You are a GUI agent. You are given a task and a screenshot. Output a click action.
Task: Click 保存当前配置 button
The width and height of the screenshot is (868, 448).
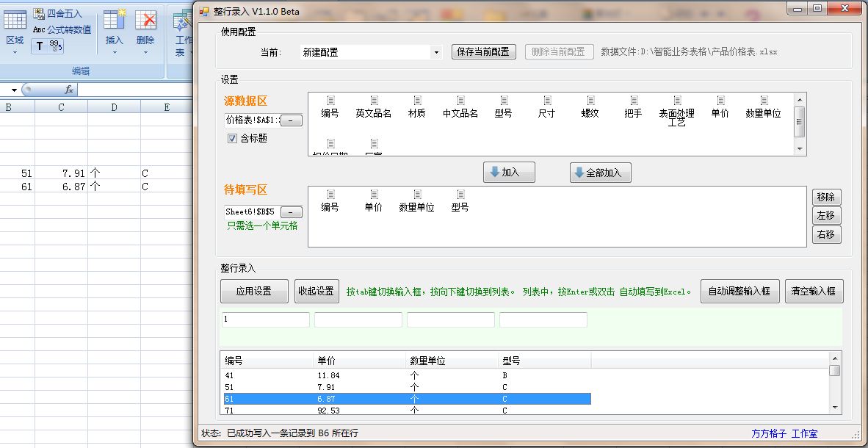(484, 52)
